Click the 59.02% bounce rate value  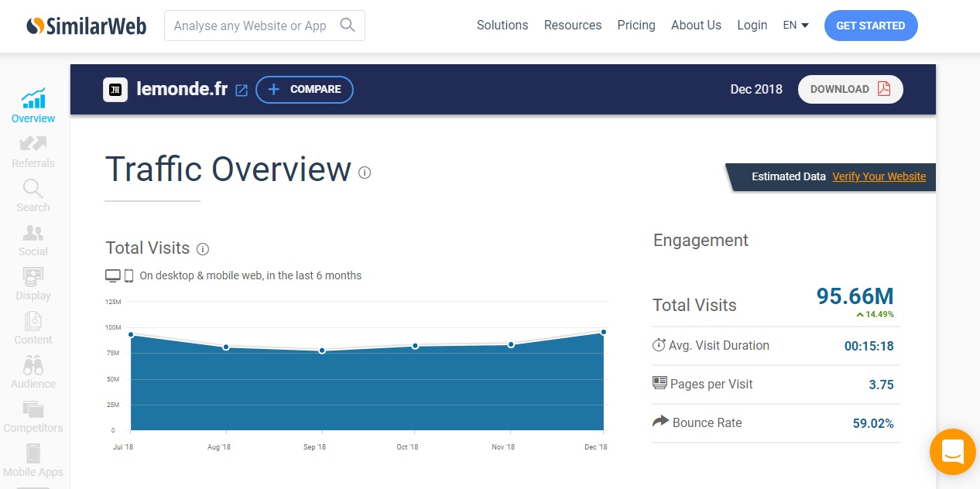click(x=873, y=423)
